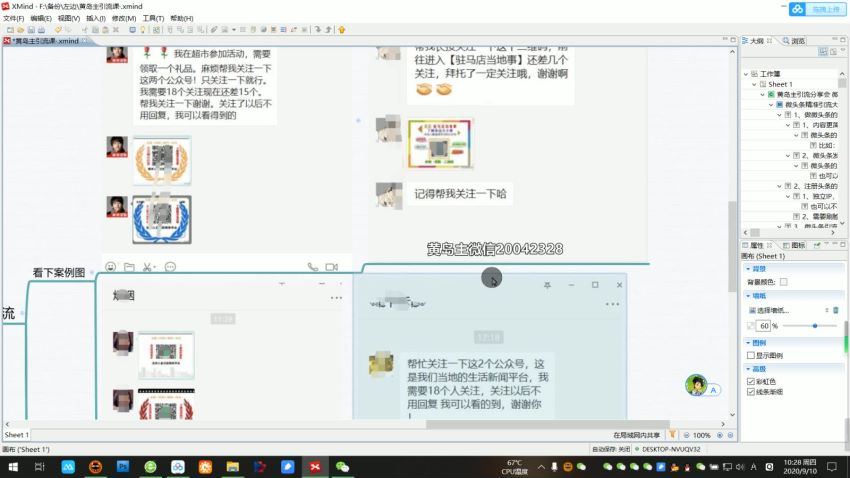
Task: Click the pin icon in the right chat window
Action: click(547, 285)
